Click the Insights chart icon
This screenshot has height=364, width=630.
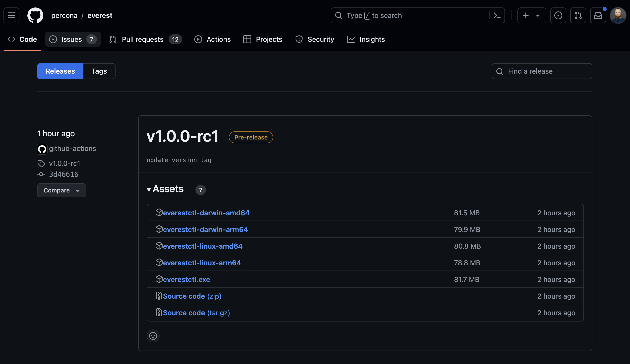(351, 40)
